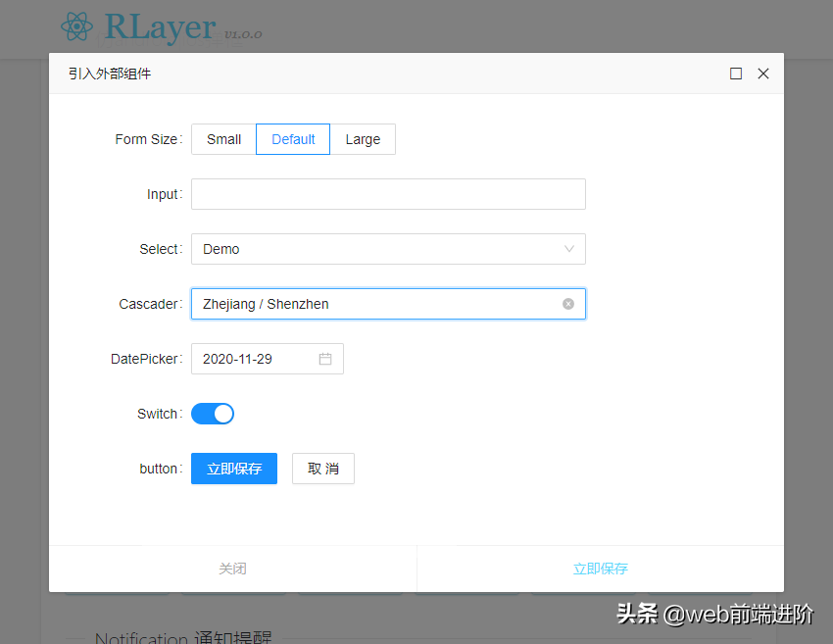Click the dropdown chevron in the Select field
The width and height of the screenshot is (833, 644).
[568, 249]
